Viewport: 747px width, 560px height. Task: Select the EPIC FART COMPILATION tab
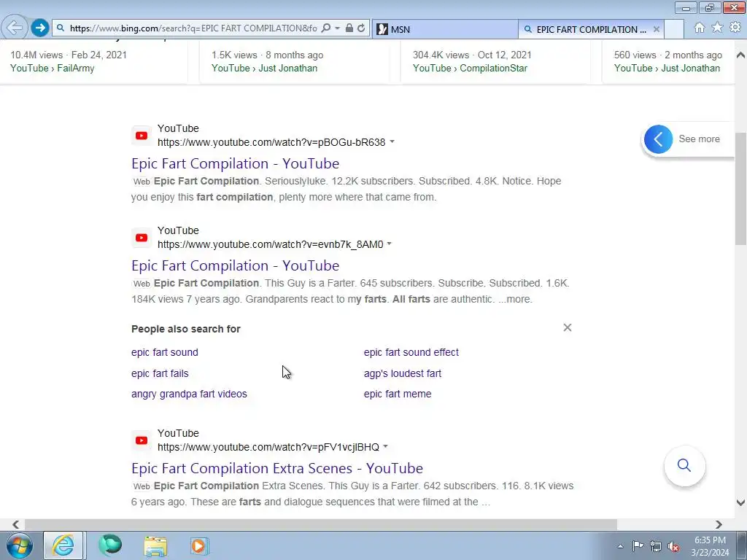pyautogui.click(x=591, y=29)
